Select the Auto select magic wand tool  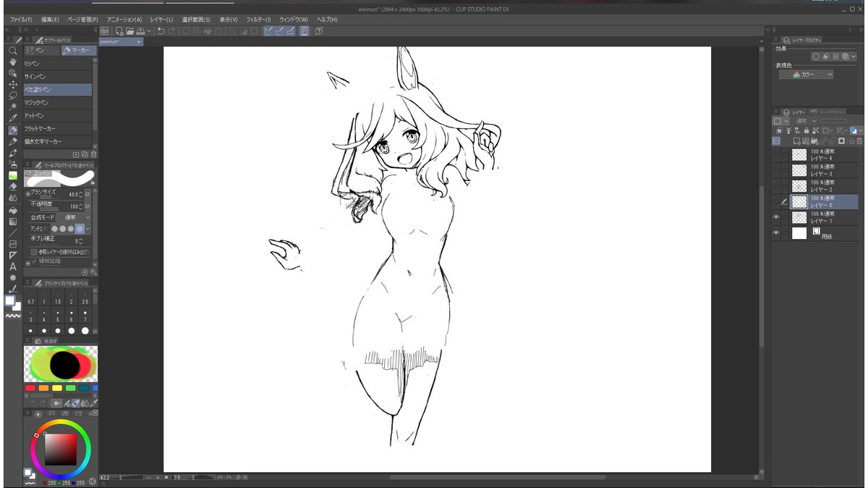[13, 106]
